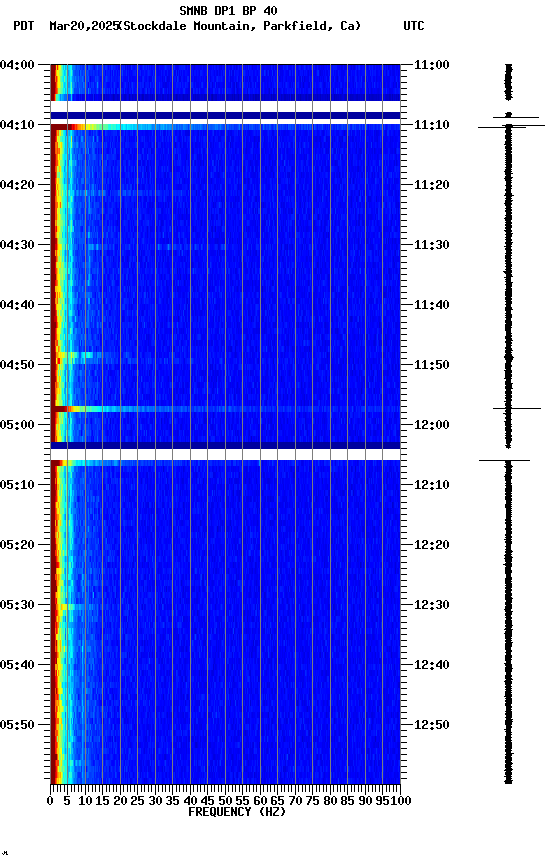
Task: Click the '04:40' PDT time label
Action: pyautogui.click(x=17, y=305)
